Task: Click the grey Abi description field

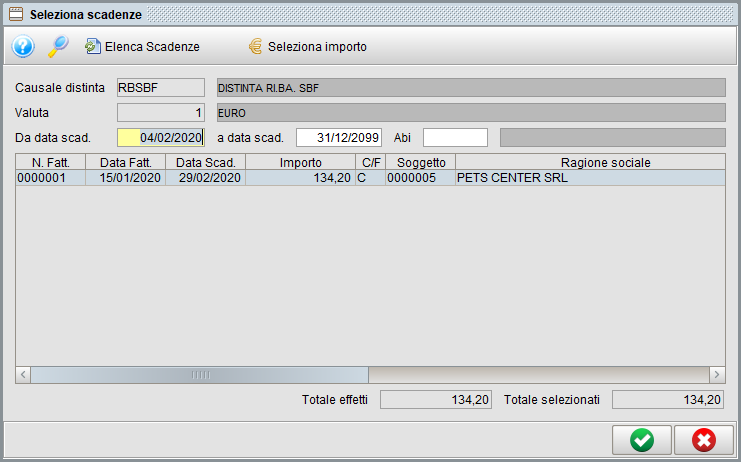Action: 613,138
